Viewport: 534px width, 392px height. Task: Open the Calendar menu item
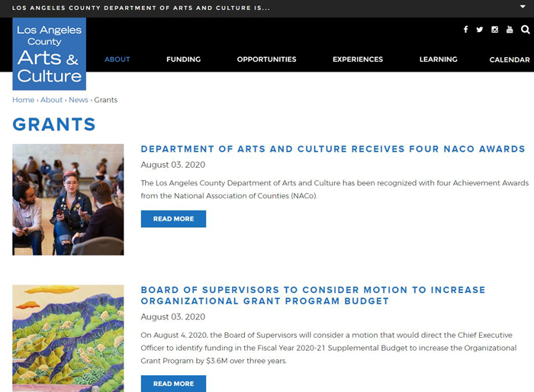pos(510,59)
